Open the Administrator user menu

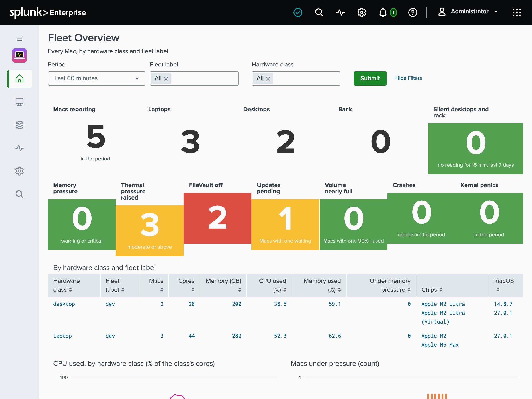tap(468, 12)
